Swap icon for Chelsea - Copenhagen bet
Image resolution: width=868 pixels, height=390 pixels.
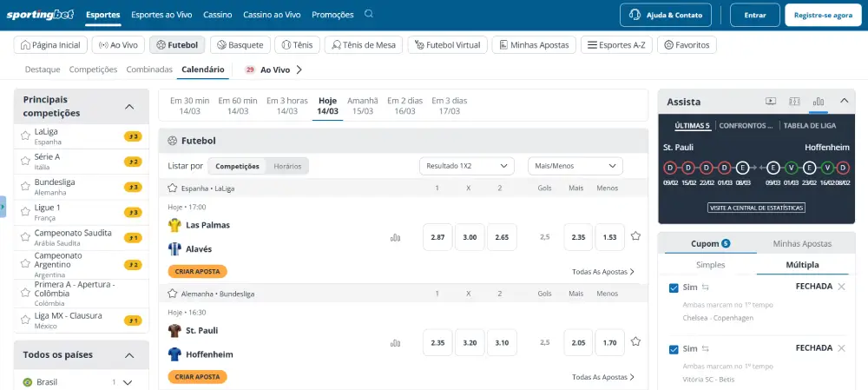click(705, 288)
